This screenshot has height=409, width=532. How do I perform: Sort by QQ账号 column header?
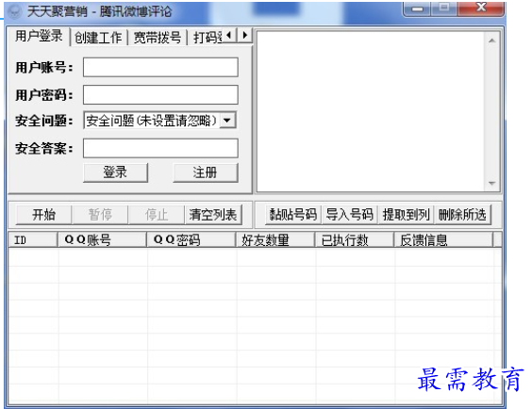coord(103,239)
